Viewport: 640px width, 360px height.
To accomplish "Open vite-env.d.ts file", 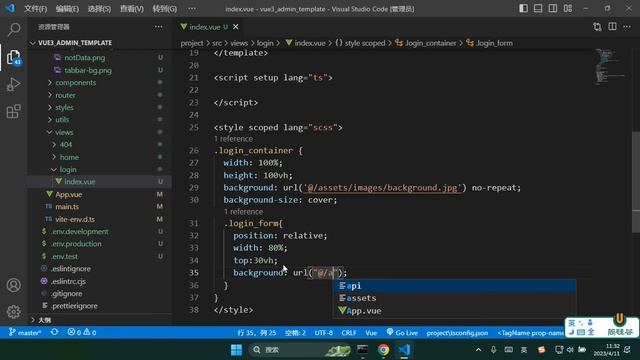I will click(x=75, y=219).
